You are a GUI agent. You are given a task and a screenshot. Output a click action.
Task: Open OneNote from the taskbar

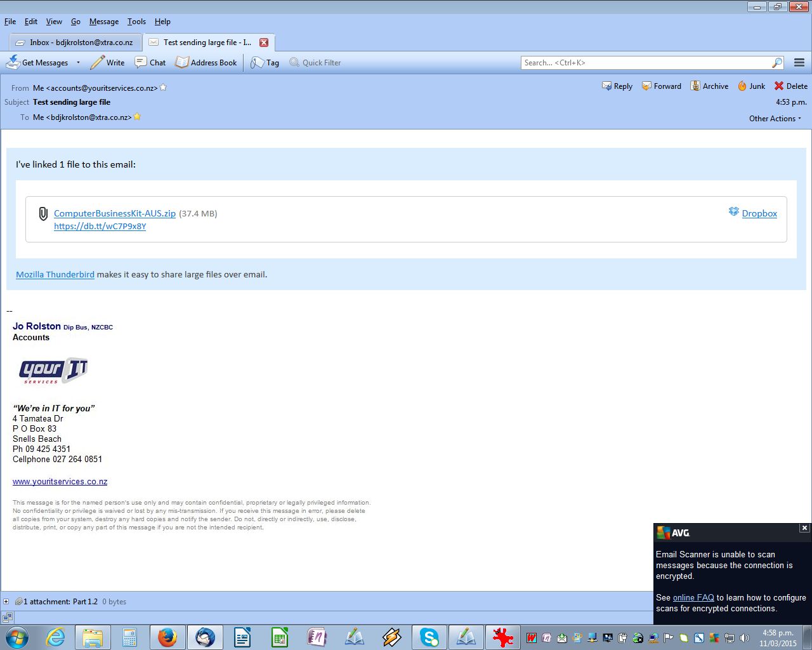click(317, 637)
